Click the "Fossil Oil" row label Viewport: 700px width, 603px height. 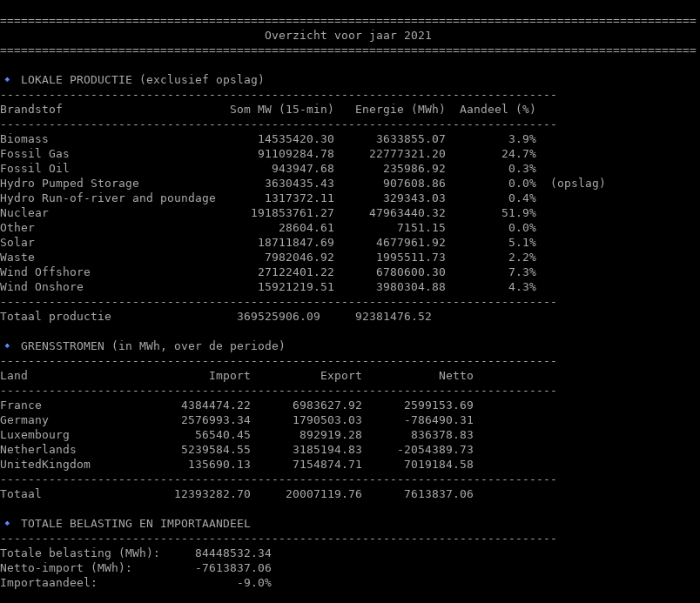pyautogui.click(x=34, y=169)
